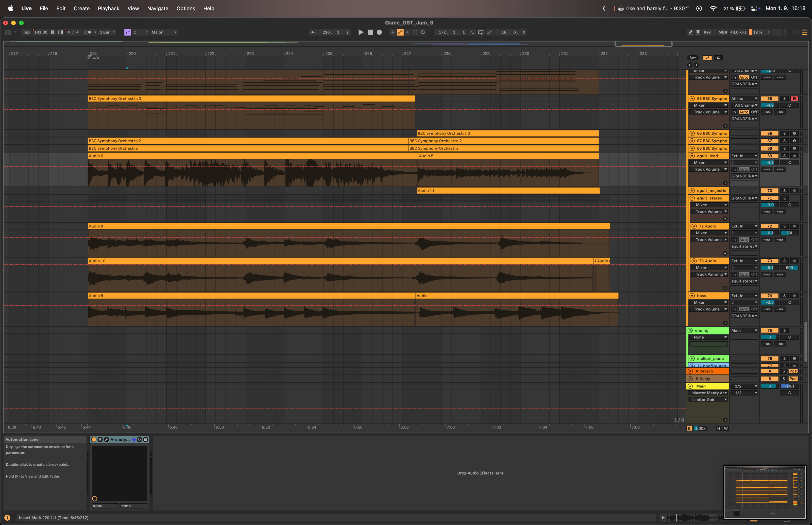Start playback with the Play button
Screen dimensions: 812x525
coord(361,32)
